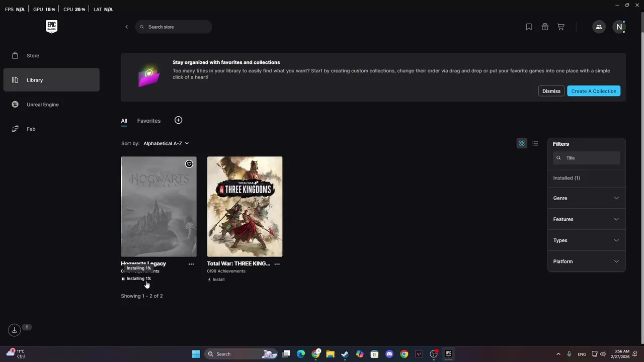
Task: Click the Showing 1 - 2 of 2 text
Action: (142, 296)
